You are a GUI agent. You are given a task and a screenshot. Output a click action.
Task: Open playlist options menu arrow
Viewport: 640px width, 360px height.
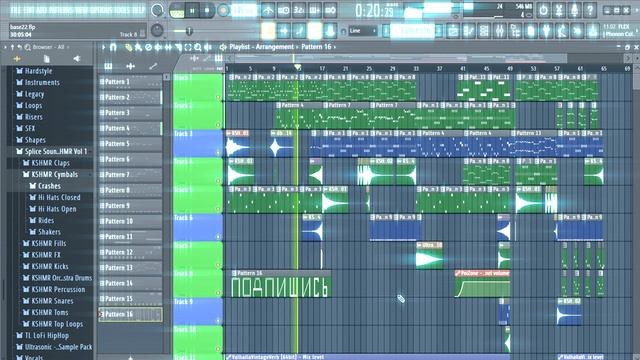tap(103, 47)
